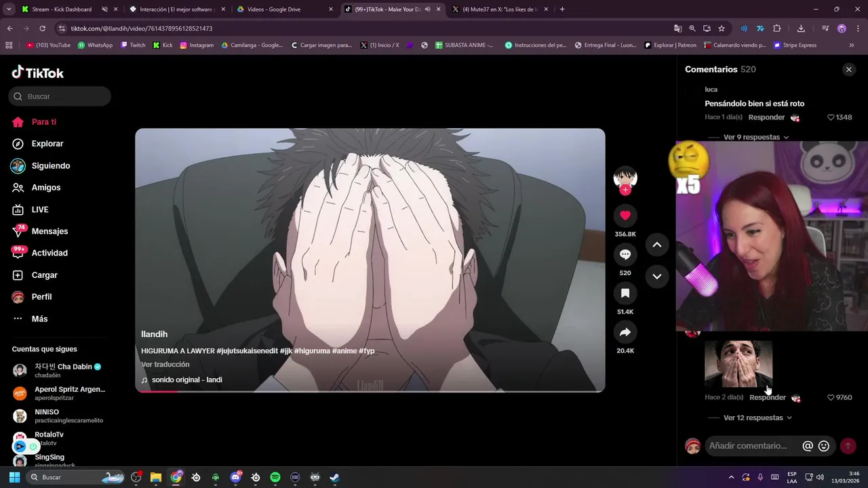Mention a user with the @ icon
The image size is (868, 488).
[808, 446]
